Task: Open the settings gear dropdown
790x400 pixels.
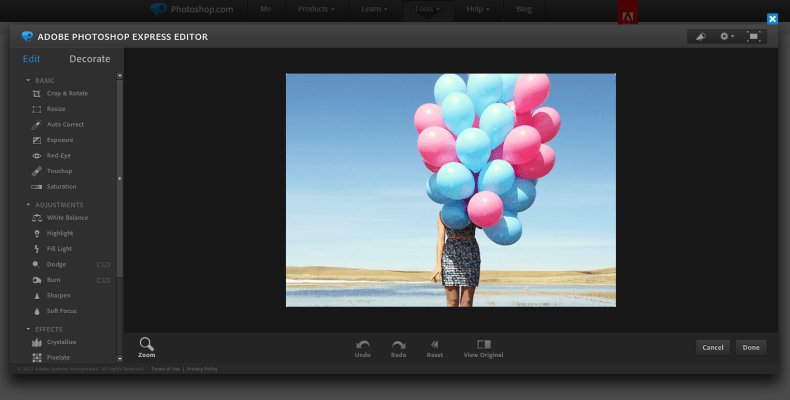Action: (727, 36)
